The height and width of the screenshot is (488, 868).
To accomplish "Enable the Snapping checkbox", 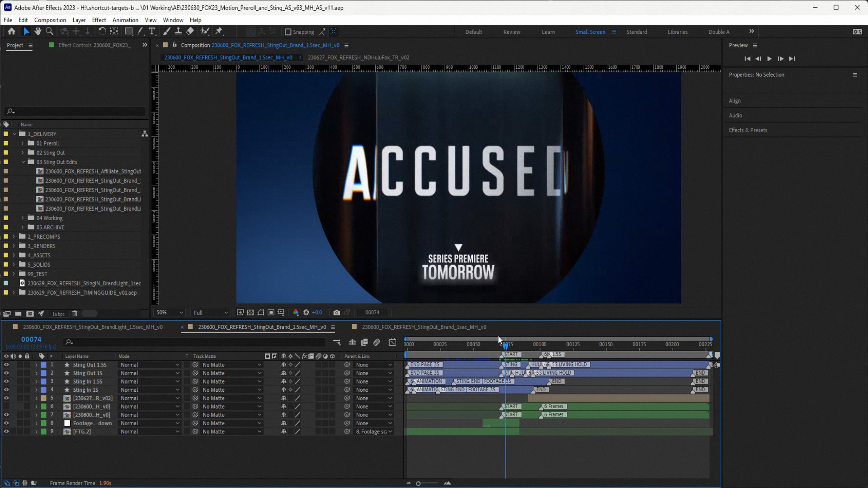I will tap(288, 32).
